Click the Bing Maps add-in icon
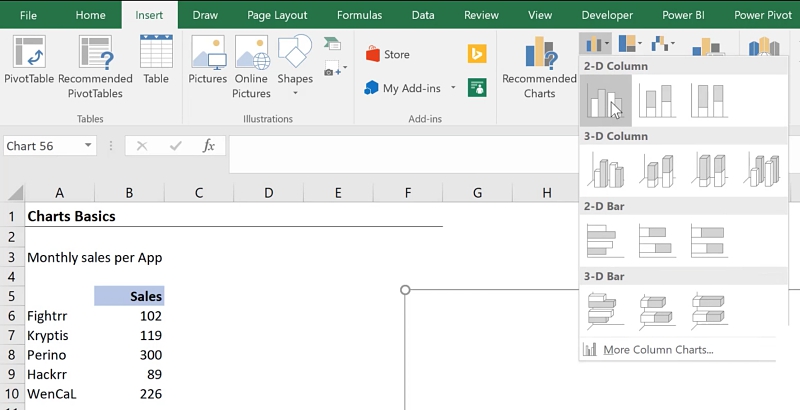This screenshot has height=410, width=800. [478, 54]
